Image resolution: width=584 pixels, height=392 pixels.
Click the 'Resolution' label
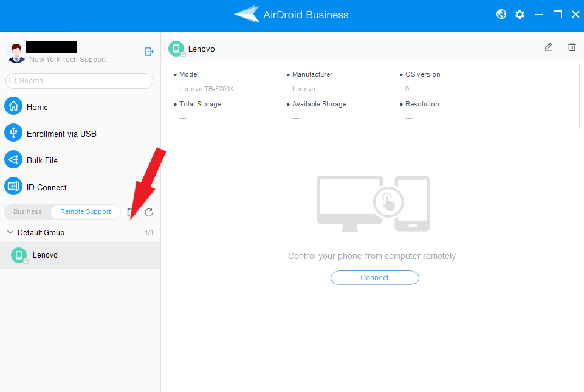(422, 104)
